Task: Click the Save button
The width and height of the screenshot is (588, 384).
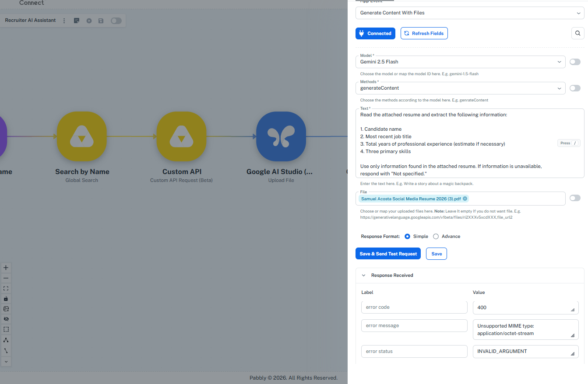Action: coord(437,254)
